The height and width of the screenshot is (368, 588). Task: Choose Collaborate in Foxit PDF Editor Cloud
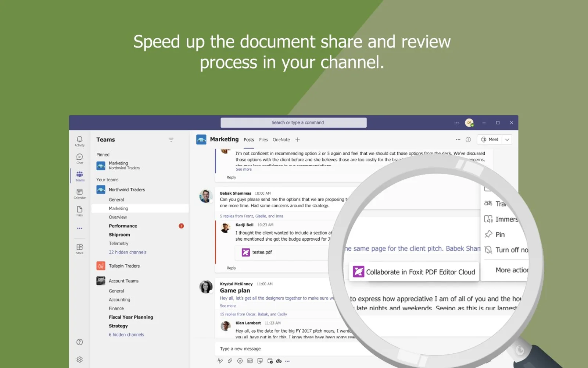[414, 272]
